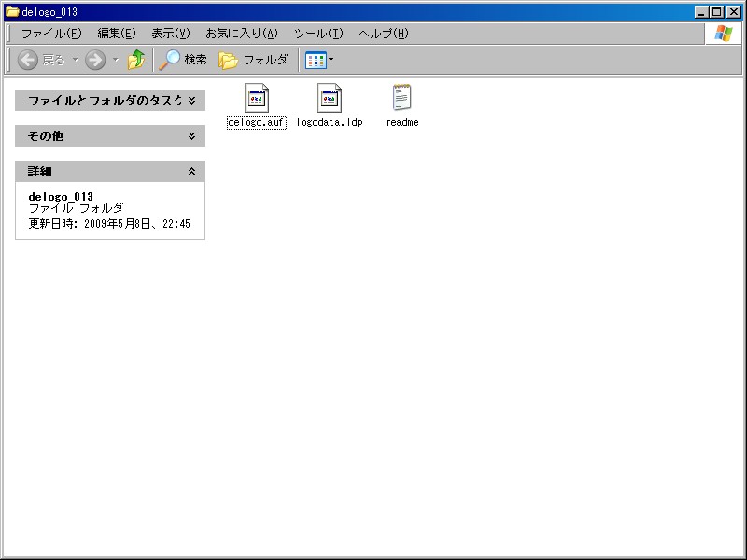Open the 表示(V) menu

[x=171, y=34]
